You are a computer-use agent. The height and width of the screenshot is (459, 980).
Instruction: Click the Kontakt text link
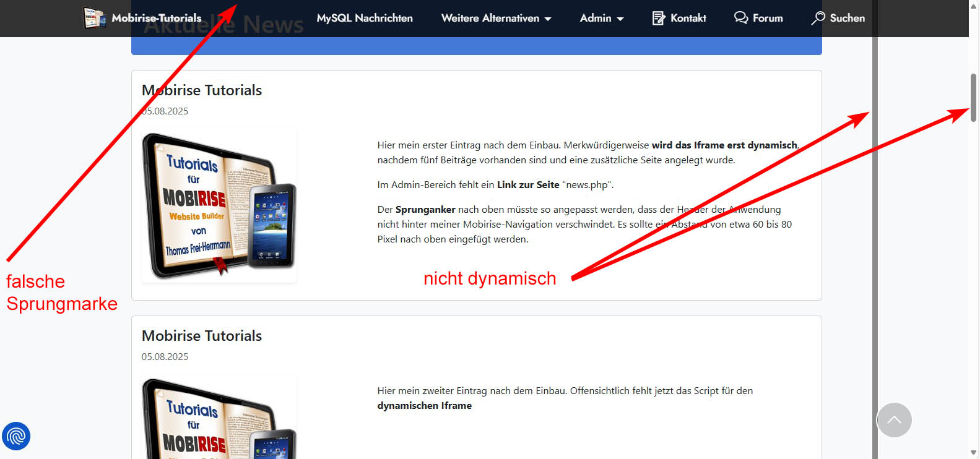coord(688,18)
